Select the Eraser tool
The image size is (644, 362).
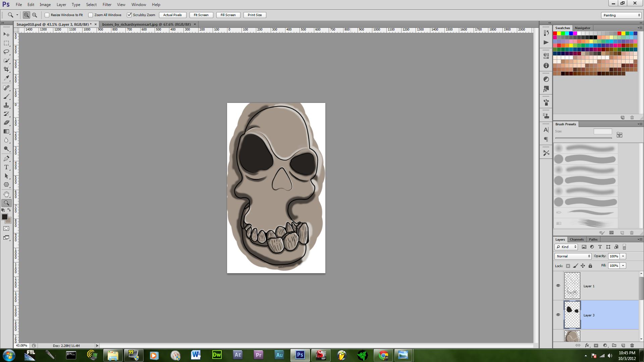[x=6, y=123]
